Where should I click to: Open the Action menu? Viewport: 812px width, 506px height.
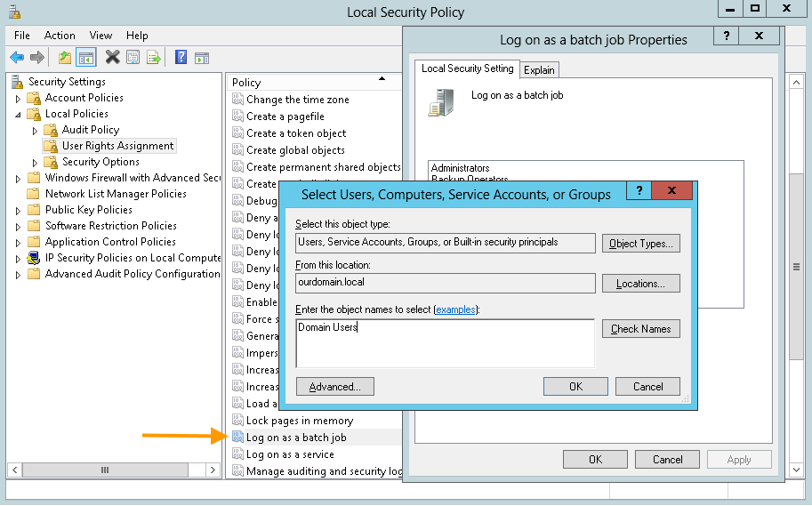tap(60, 36)
